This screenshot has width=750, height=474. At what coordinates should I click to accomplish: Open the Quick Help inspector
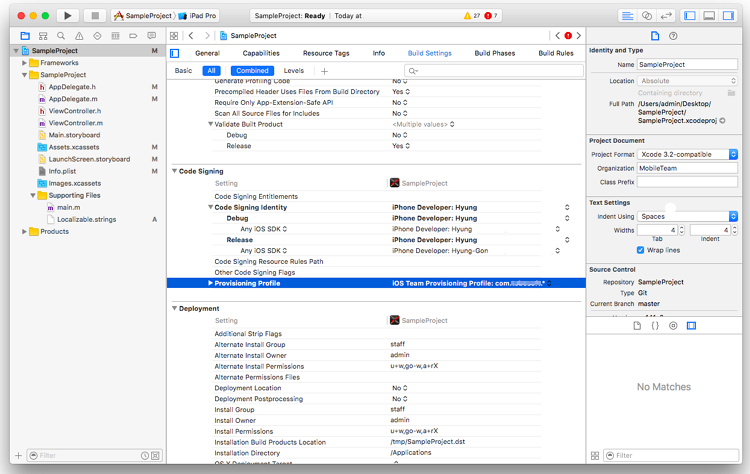click(672, 36)
